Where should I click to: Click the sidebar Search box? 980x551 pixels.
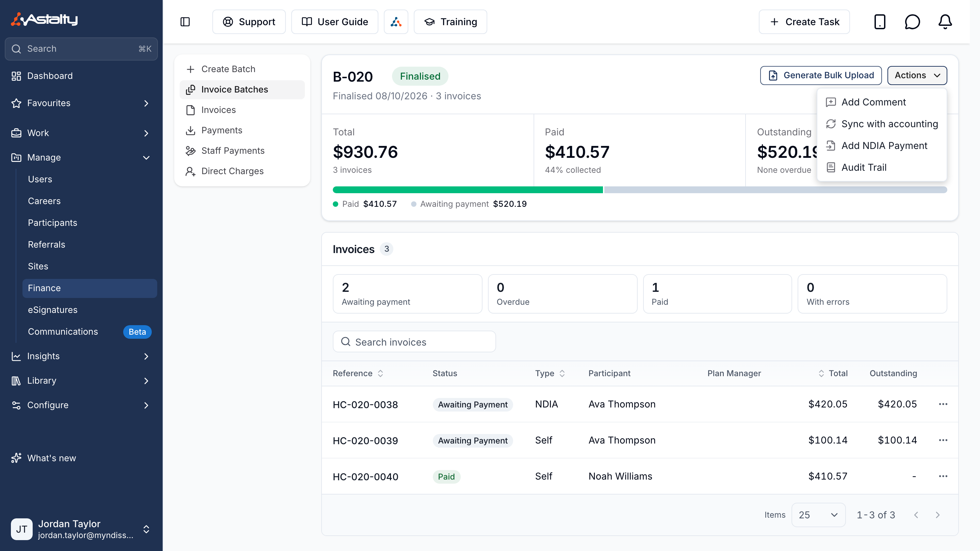[81, 49]
